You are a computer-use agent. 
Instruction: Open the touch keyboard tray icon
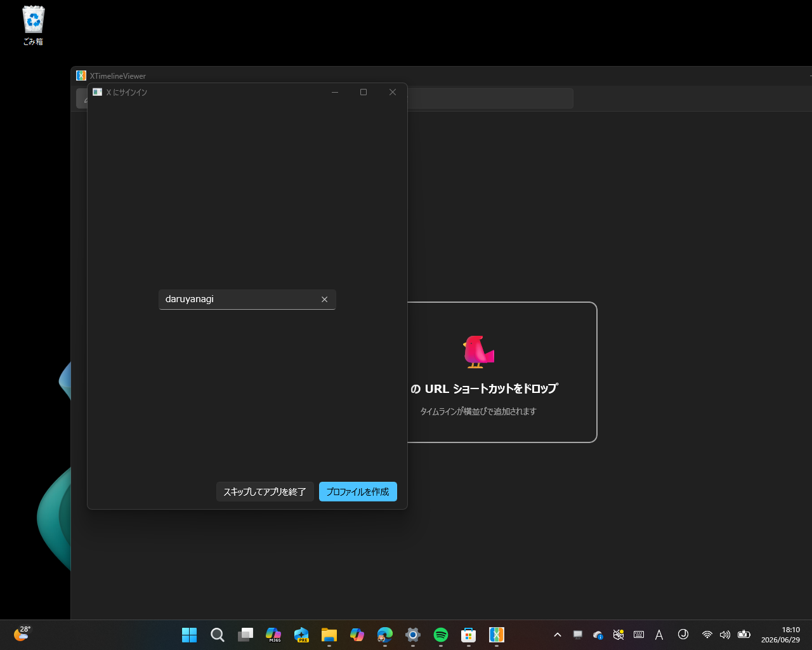tap(639, 635)
